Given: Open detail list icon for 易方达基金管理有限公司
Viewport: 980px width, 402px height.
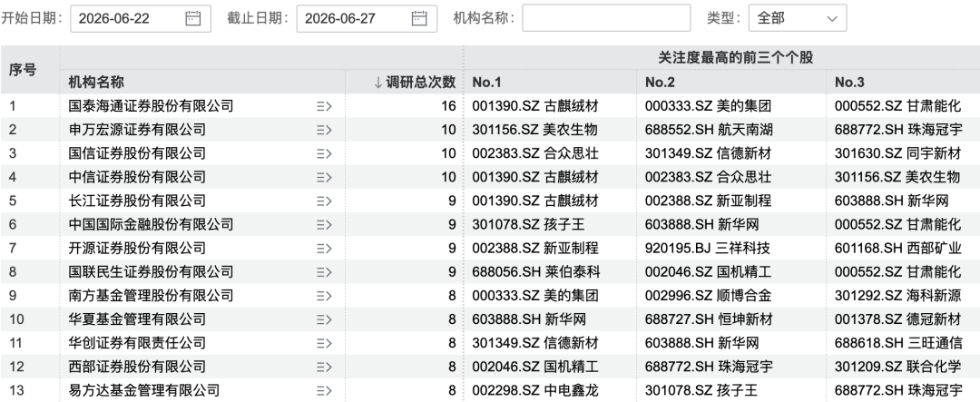Looking at the screenshot, I should 324,391.
